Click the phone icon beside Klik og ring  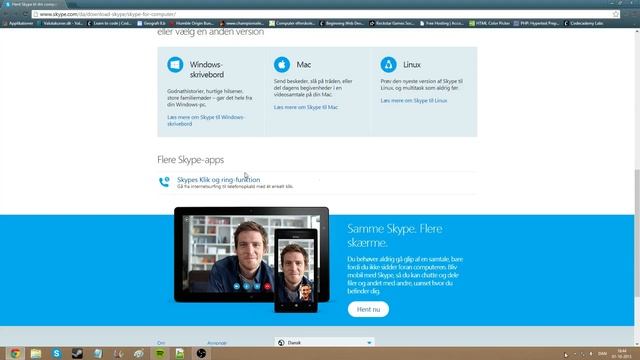coord(164,182)
